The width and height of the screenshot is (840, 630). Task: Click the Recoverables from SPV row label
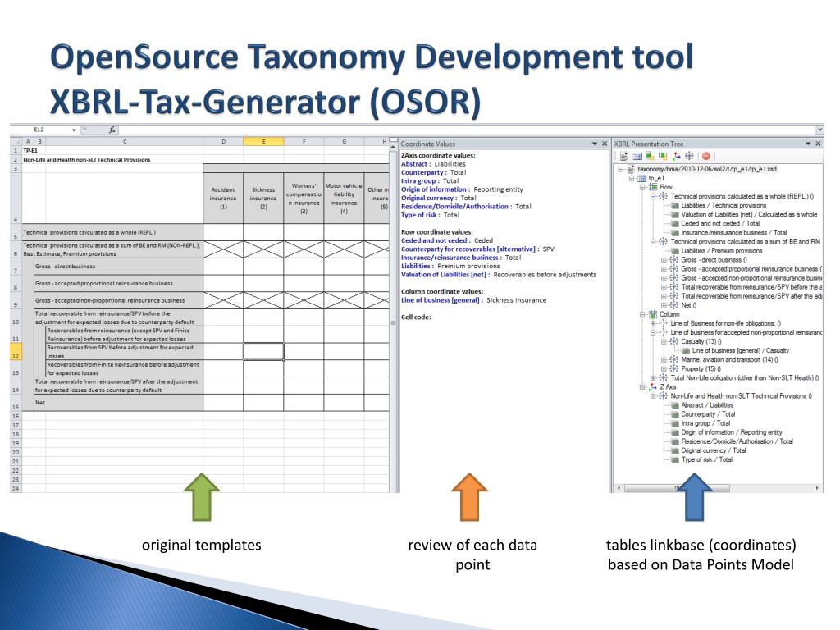point(125,351)
